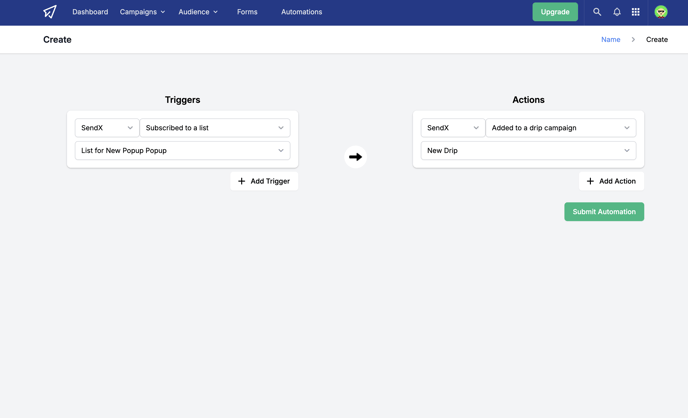Go to Forms
The width and height of the screenshot is (688, 418).
[x=247, y=12]
